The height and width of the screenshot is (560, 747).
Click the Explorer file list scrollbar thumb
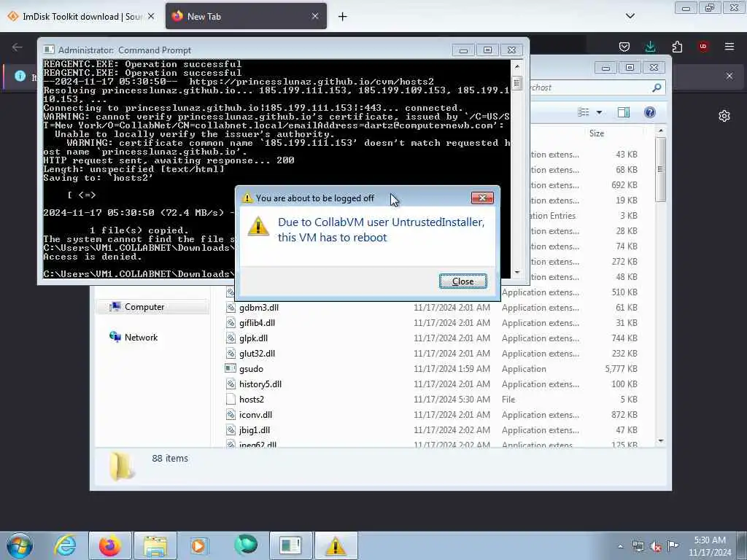click(660, 169)
